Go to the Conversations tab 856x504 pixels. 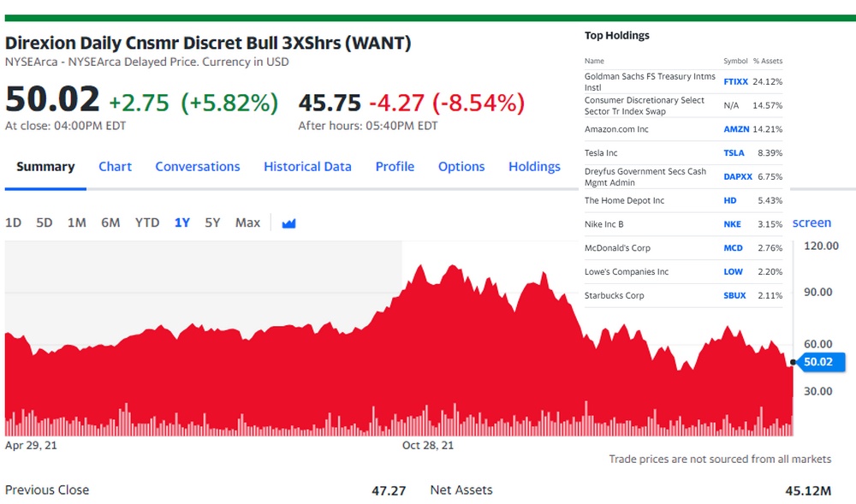(198, 167)
